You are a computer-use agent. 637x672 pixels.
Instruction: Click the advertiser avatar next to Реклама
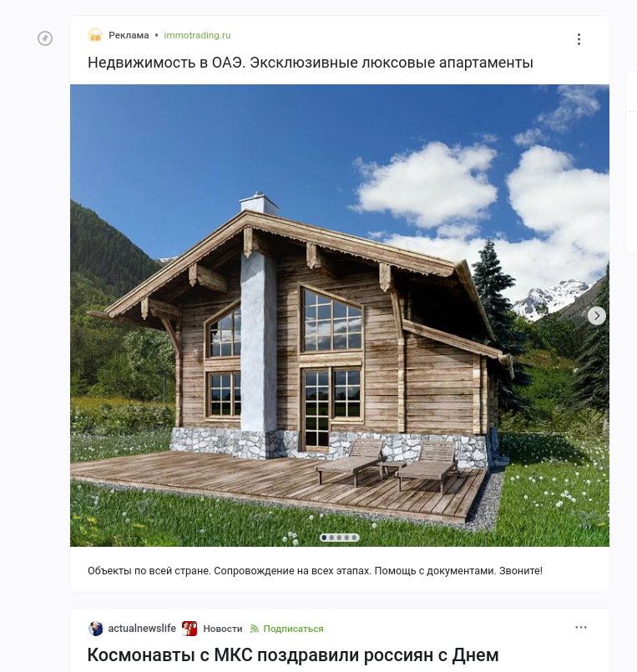point(95,35)
